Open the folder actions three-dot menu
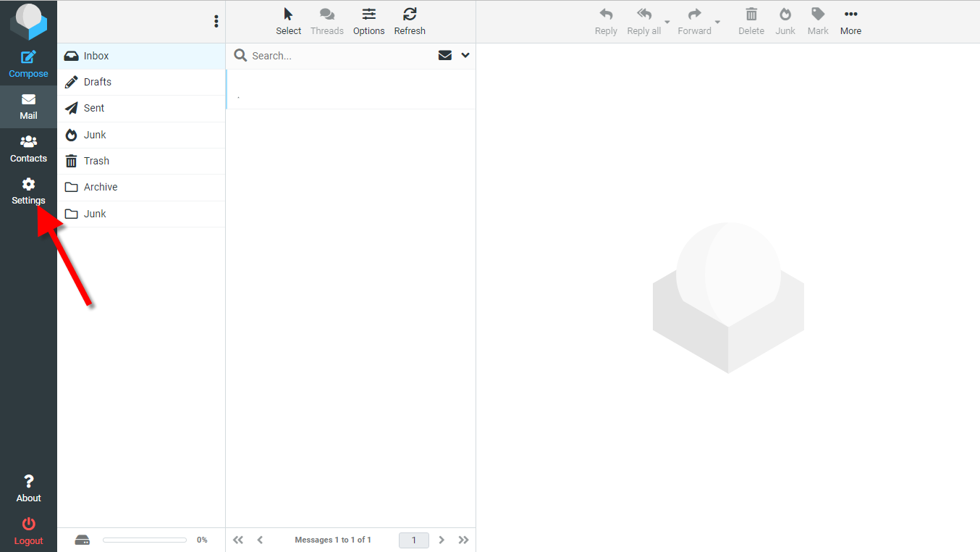The height and width of the screenshot is (552, 980). [x=216, y=22]
